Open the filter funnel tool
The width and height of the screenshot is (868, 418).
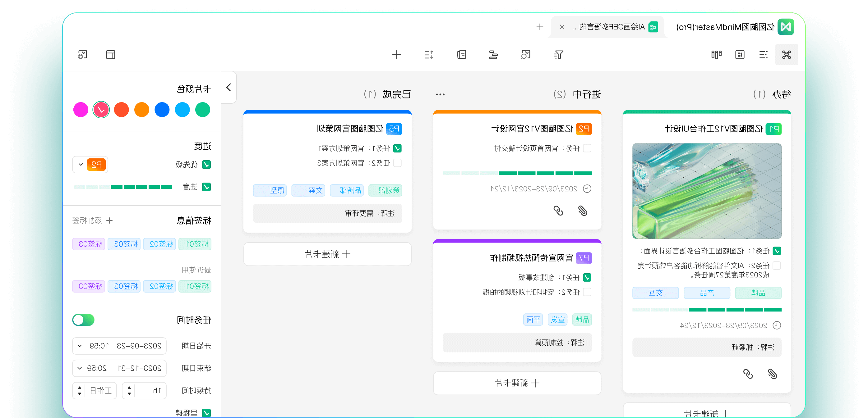[x=558, y=55]
